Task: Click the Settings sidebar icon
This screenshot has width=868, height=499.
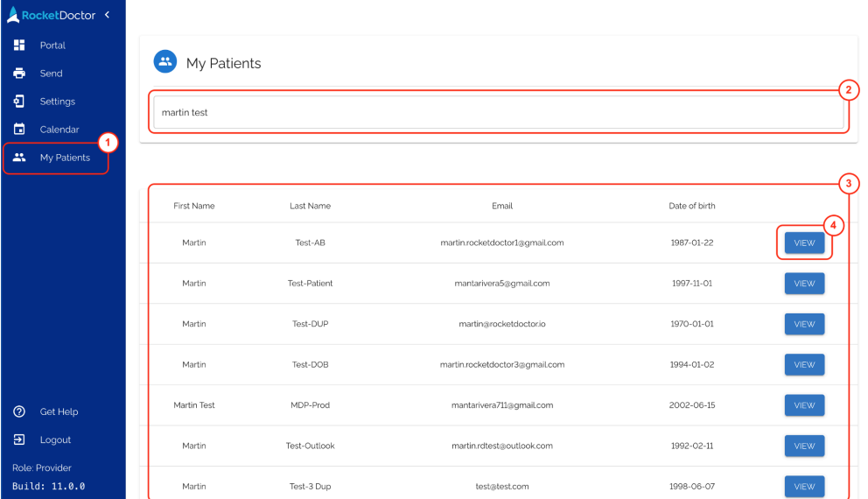Action: [19, 102]
